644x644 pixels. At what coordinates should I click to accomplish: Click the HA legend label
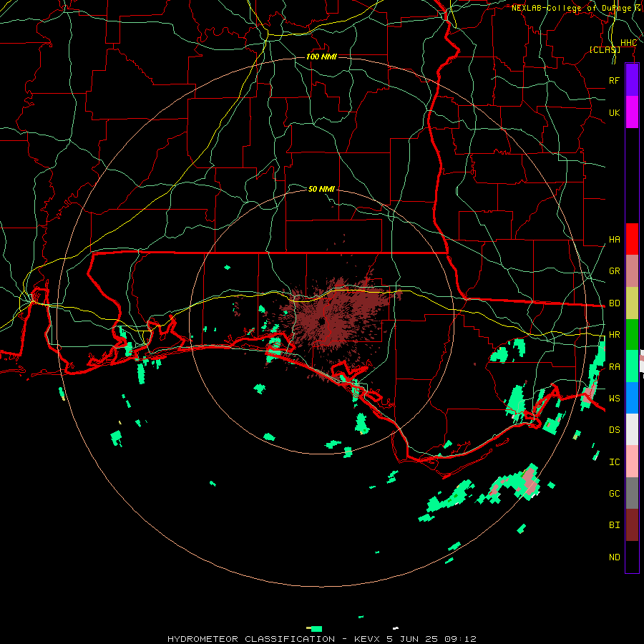pyautogui.click(x=614, y=240)
